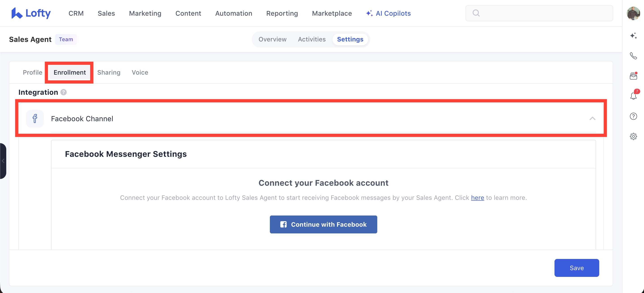The image size is (644, 293).
Task: Click the Facebook Messenger Settings heading
Action: (126, 154)
